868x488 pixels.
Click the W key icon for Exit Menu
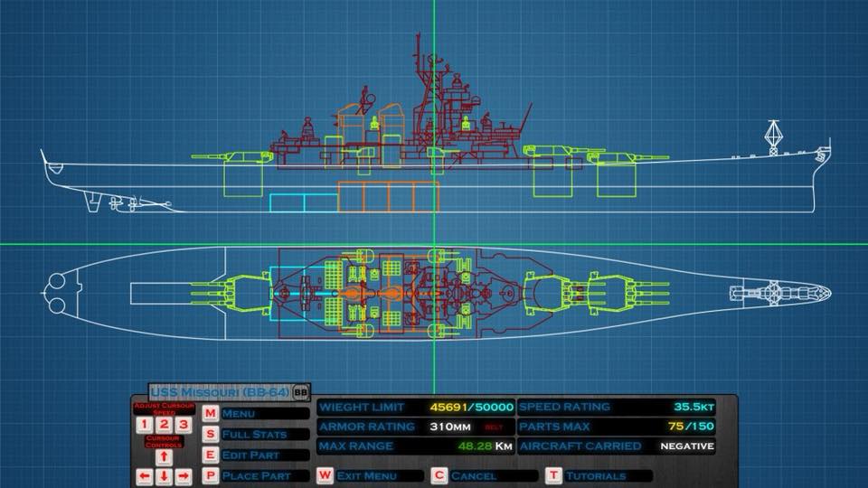point(325,475)
